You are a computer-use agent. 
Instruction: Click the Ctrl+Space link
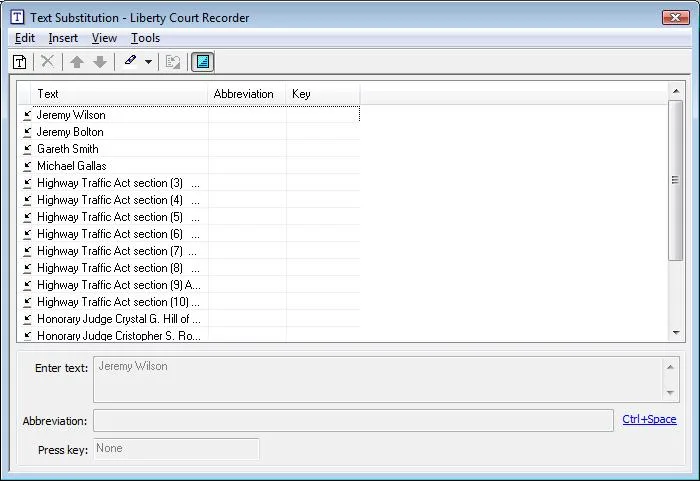pos(649,419)
